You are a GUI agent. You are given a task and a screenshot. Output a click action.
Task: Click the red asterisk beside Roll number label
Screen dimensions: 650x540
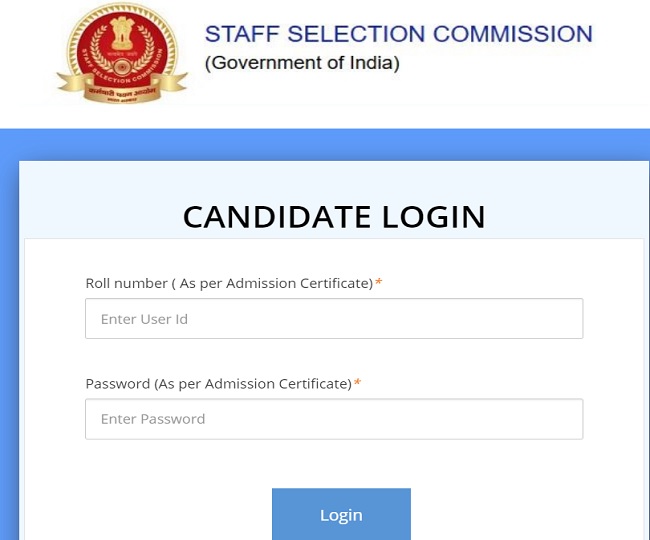pyautogui.click(x=379, y=283)
